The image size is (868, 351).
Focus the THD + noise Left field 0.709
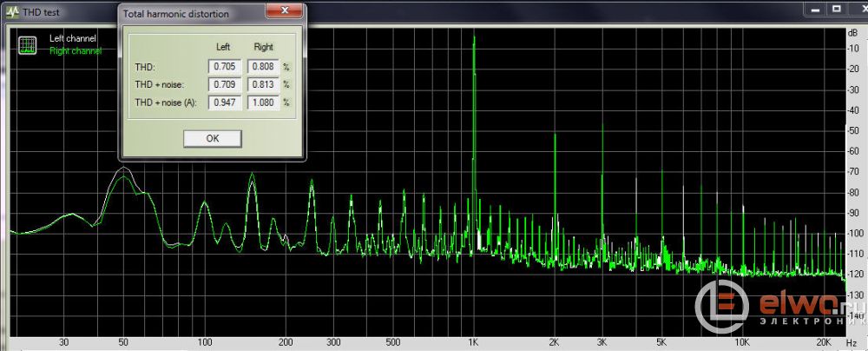pos(227,84)
